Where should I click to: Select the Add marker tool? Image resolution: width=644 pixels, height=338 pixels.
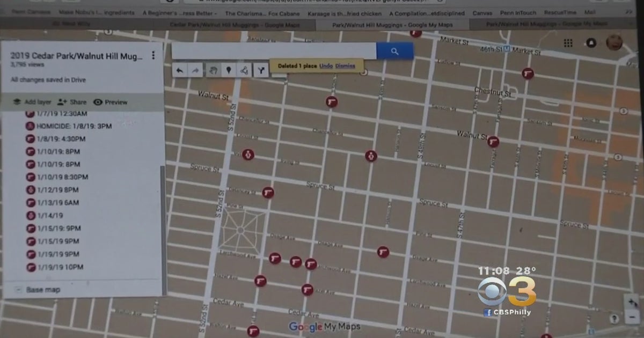point(229,70)
